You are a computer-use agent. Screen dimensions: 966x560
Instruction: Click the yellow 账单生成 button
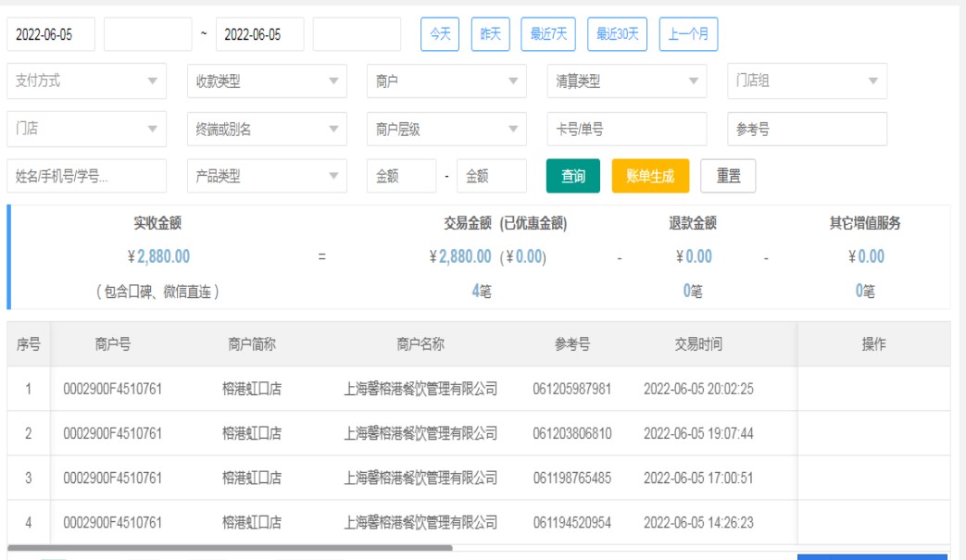click(x=650, y=176)
